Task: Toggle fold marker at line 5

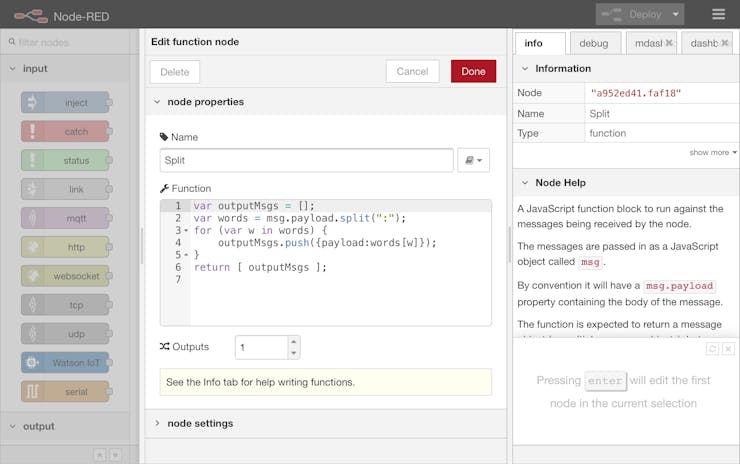Action: pyautogui.click(x=186, y=255)
